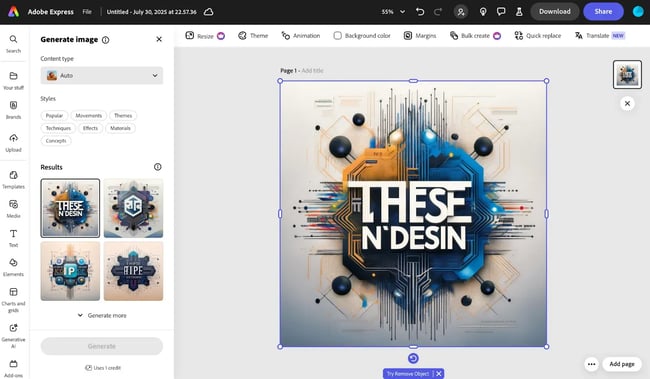Open the 55% zoom dropdown
The image size is (650, 379).
pyautogui.click(x=393, y=12)
